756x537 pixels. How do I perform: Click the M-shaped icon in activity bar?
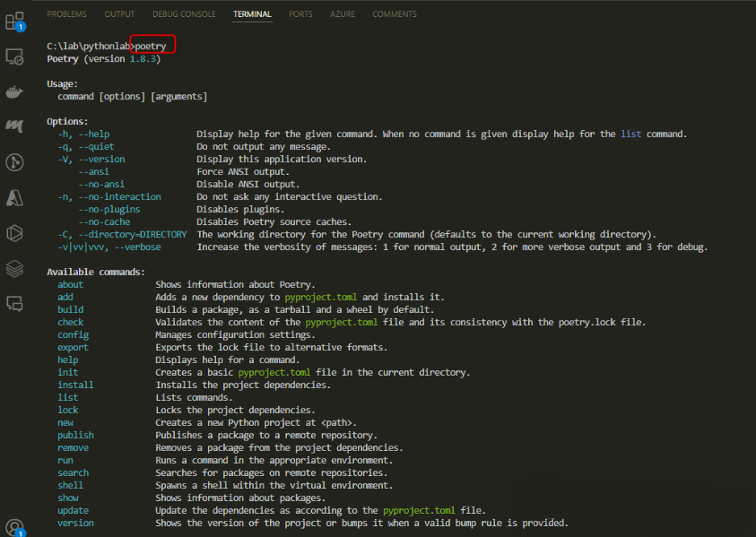point(14,126)
